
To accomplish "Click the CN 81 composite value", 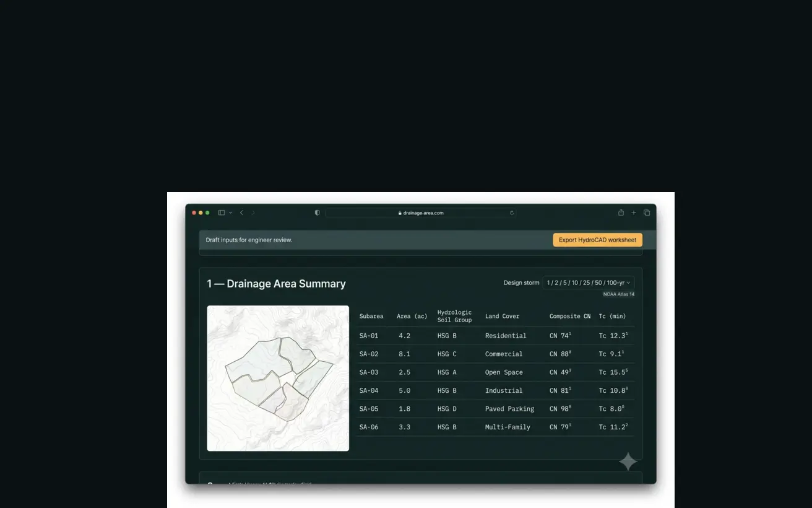I will (560, 390).
